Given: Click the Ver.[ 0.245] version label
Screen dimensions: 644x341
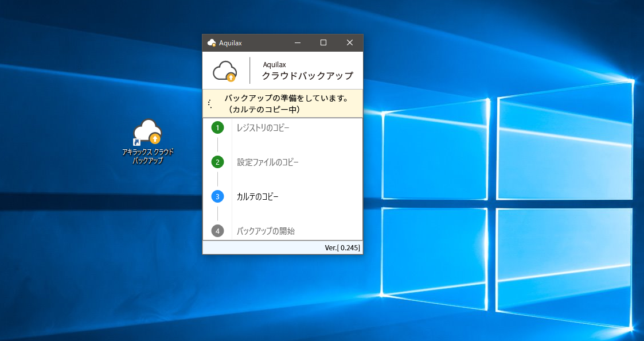Looking at the screenshot, I should [x=342, y=248].
